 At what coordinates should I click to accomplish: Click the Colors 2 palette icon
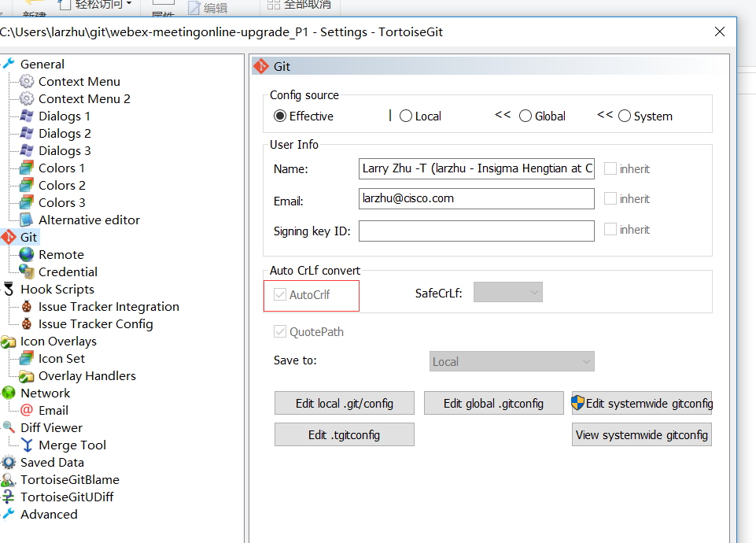tap(27, 185)
